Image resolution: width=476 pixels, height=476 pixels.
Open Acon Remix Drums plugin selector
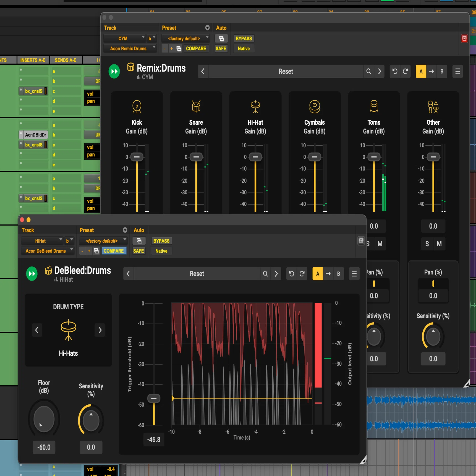point(130,48)
